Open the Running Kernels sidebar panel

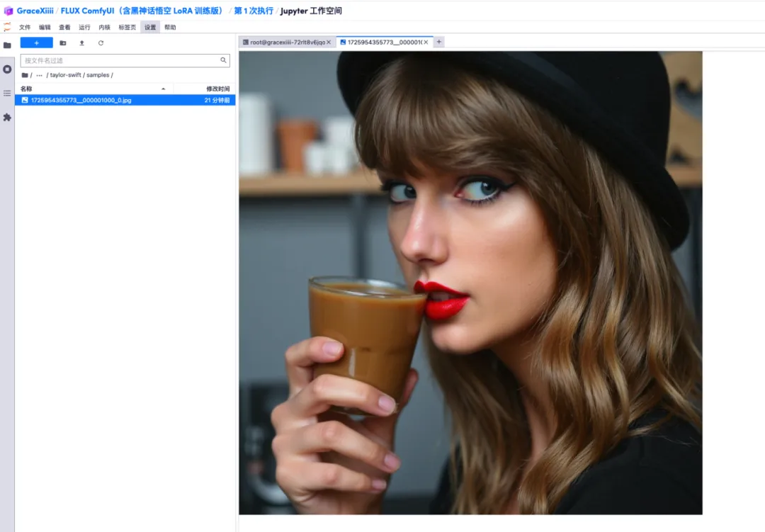7,69
